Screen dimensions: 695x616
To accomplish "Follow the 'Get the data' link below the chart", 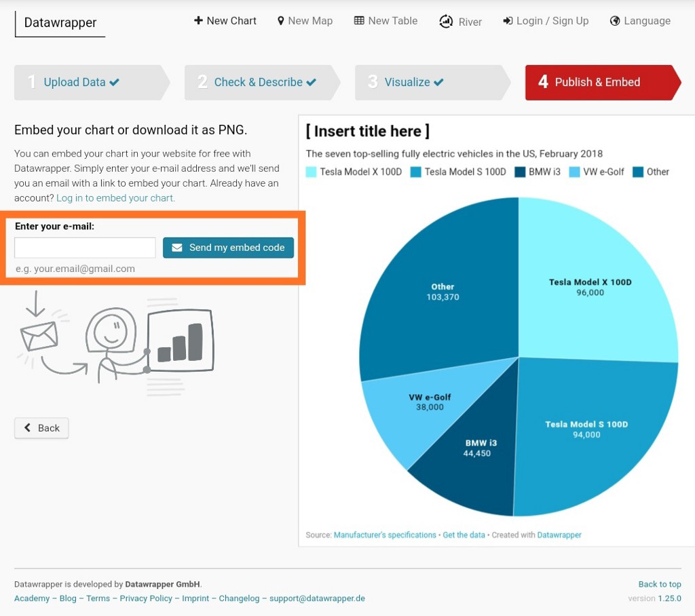I will pos(464,535).
